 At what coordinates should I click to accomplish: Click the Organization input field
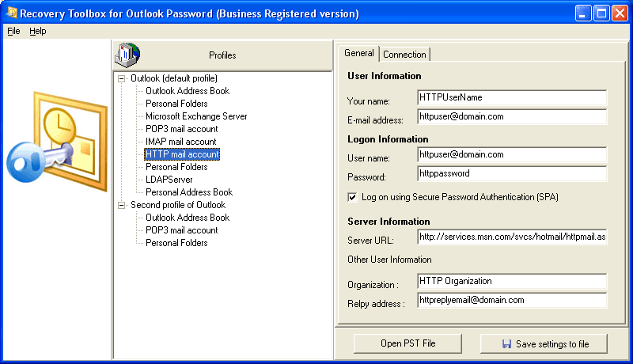click(511, 281)
